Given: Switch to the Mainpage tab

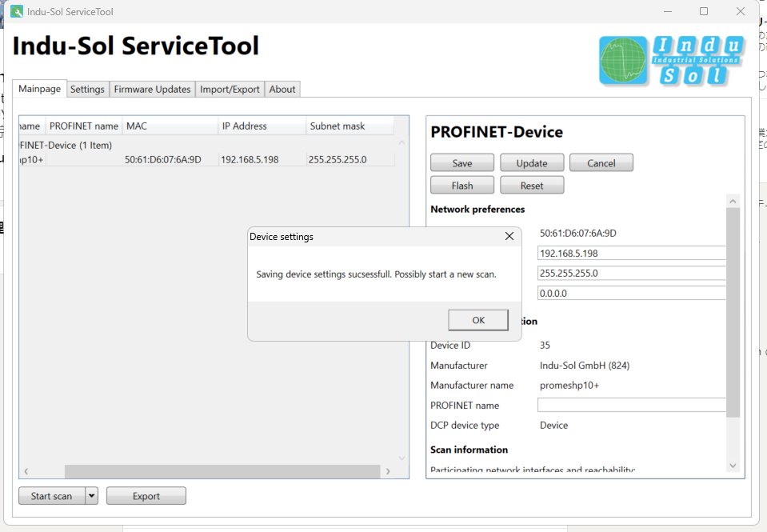Looking at the screenshot, I should tap(40, 89).
